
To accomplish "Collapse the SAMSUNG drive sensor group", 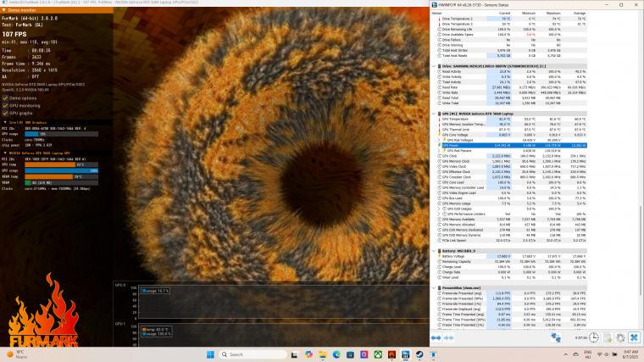I will tap(434, 66).
